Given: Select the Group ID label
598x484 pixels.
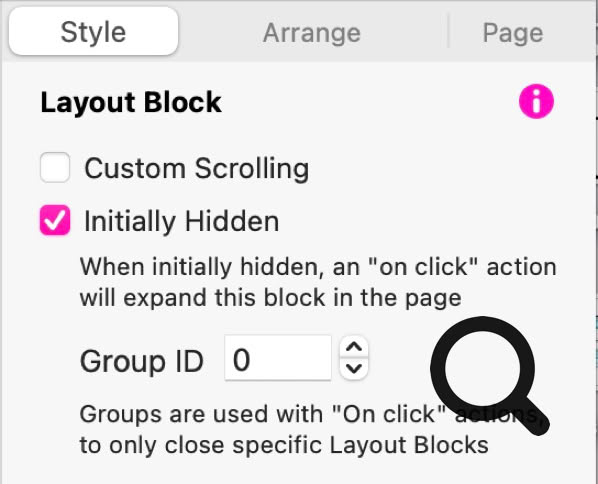Looking at the screenshot, I should pos(142,361).
